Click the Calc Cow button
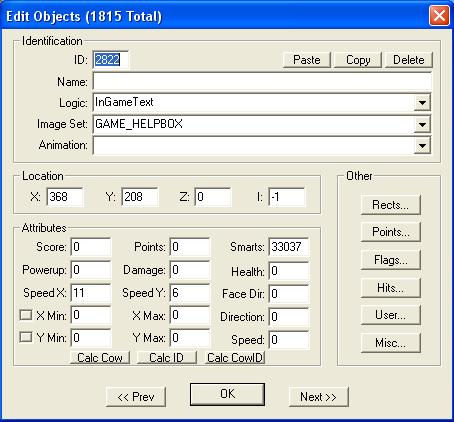This screenshot has height=422, width=454. pos(100,358)
